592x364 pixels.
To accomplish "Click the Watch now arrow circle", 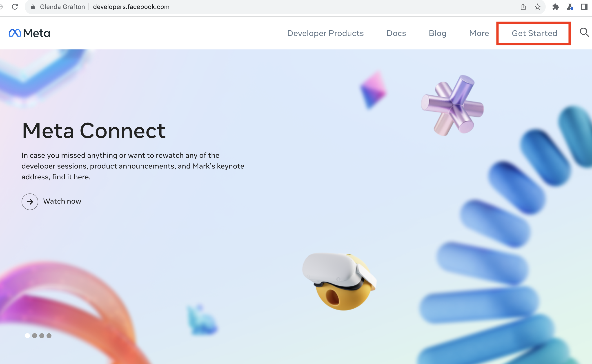I will coord(30,202).
